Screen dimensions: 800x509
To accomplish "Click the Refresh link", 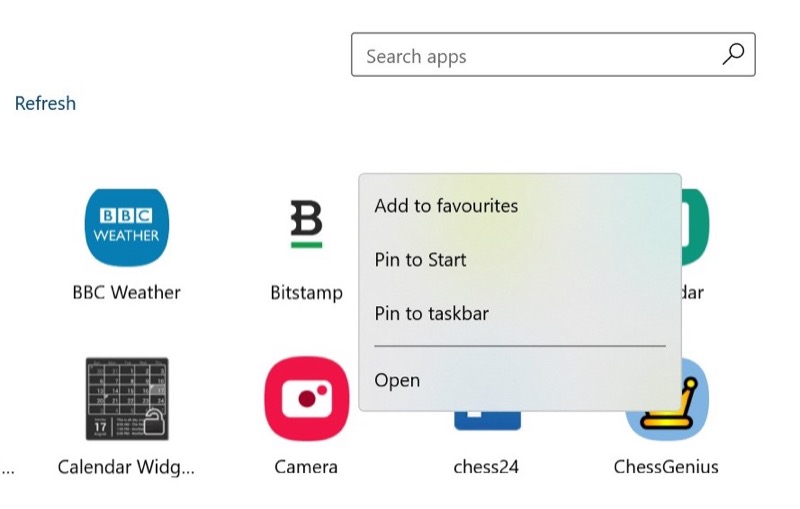I will coord(45,103).
